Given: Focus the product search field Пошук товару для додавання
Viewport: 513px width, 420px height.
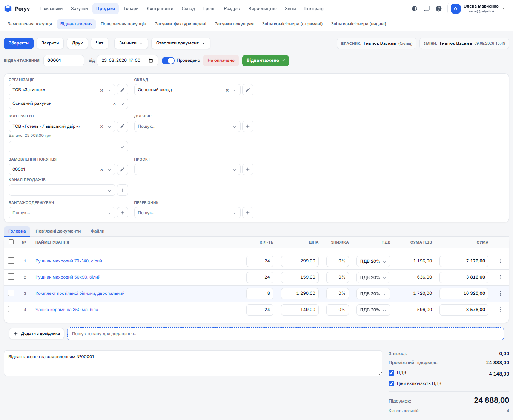Looking at the screenshot, I should tap(286, 334).
